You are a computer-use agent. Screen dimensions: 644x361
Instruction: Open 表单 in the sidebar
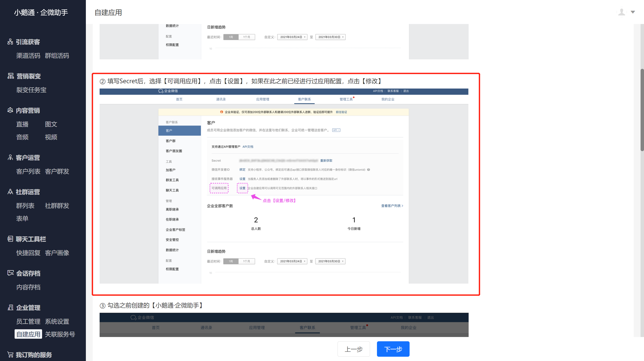pyautogui.click(x=22, y=218)
